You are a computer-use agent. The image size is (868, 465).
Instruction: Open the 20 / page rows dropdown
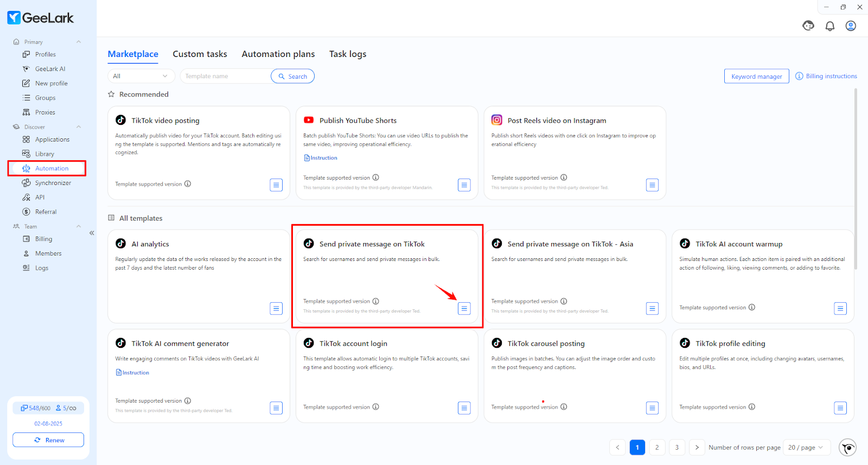coord(806,448)
